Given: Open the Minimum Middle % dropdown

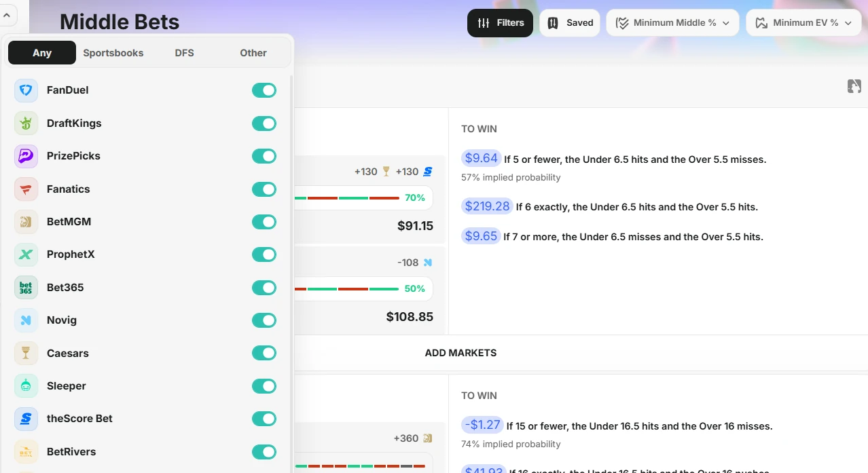Looking at the screenshot, I should click(x=672, y=23).
